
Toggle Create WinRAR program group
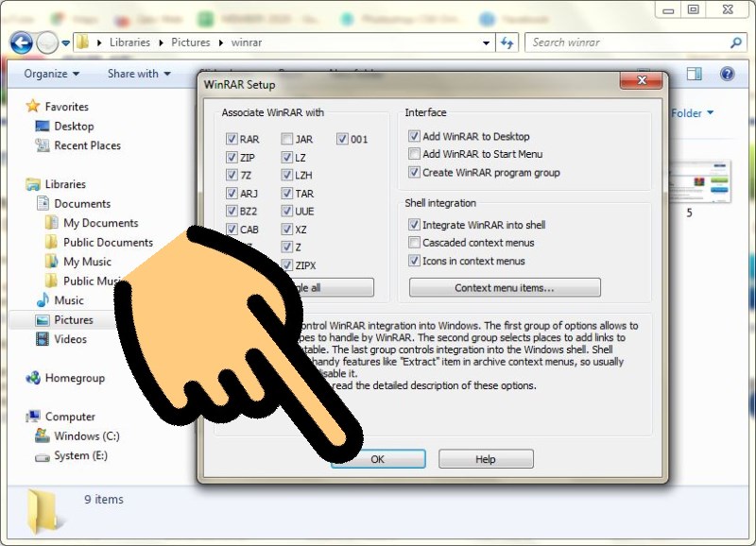click(414, 172)
